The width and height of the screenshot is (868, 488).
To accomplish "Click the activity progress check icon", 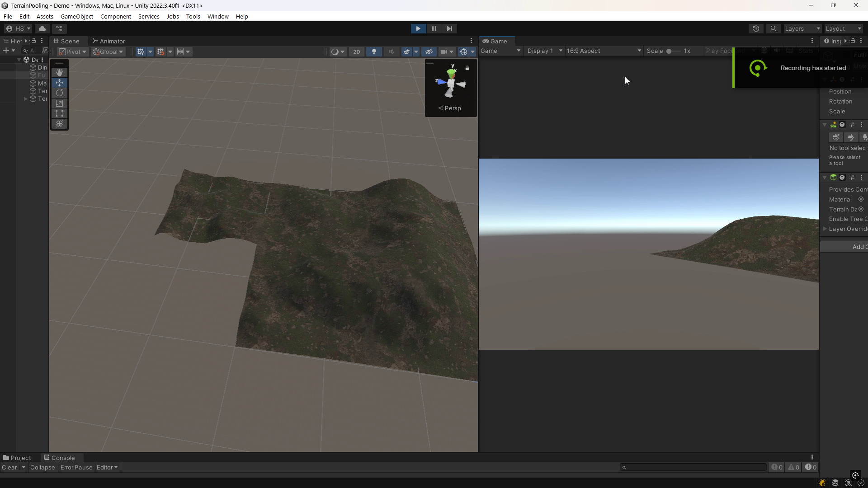I will point(861,483).
